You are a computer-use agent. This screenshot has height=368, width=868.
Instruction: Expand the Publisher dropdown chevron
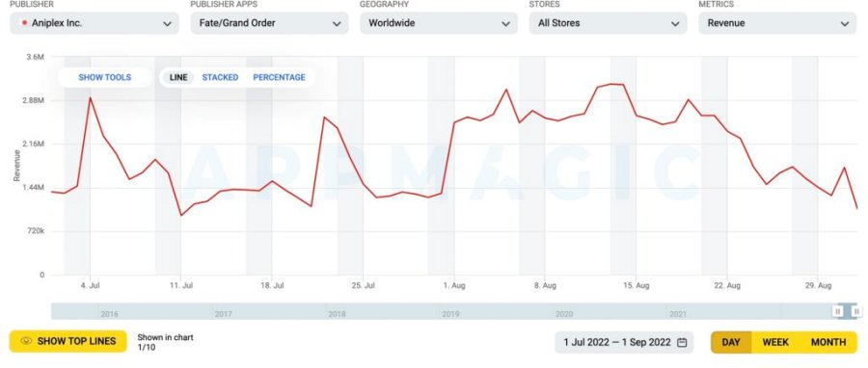(x=167, y=24)
